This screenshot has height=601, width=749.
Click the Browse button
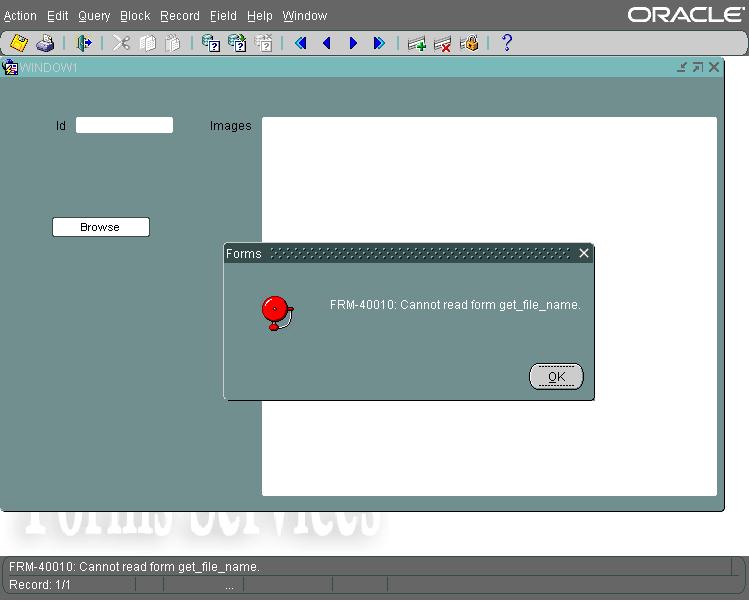[100, 227]
